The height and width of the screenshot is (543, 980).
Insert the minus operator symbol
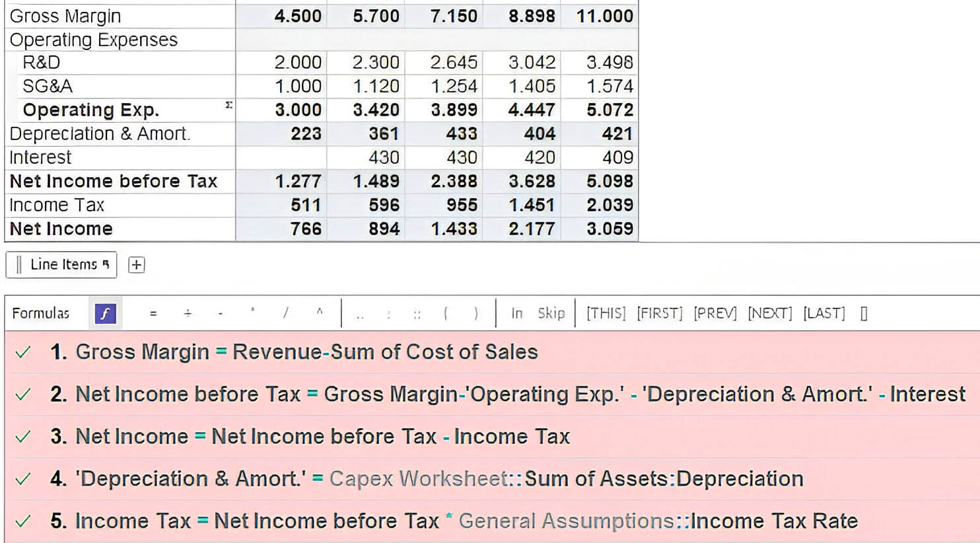tap(221, 313)
